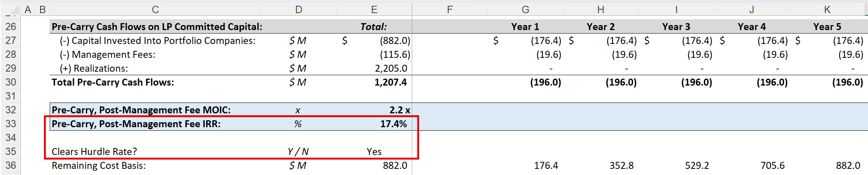
Task: Select column D header
Action: coord(299,10)
